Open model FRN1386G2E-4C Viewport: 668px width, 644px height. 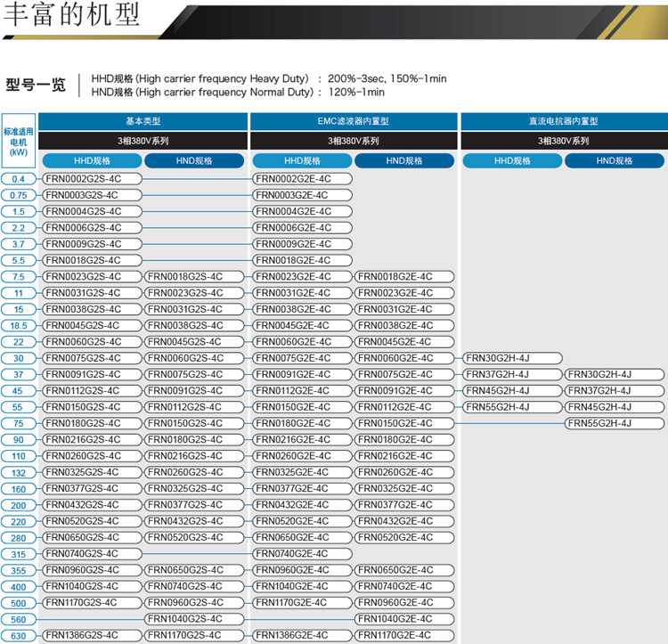point(302,635)
